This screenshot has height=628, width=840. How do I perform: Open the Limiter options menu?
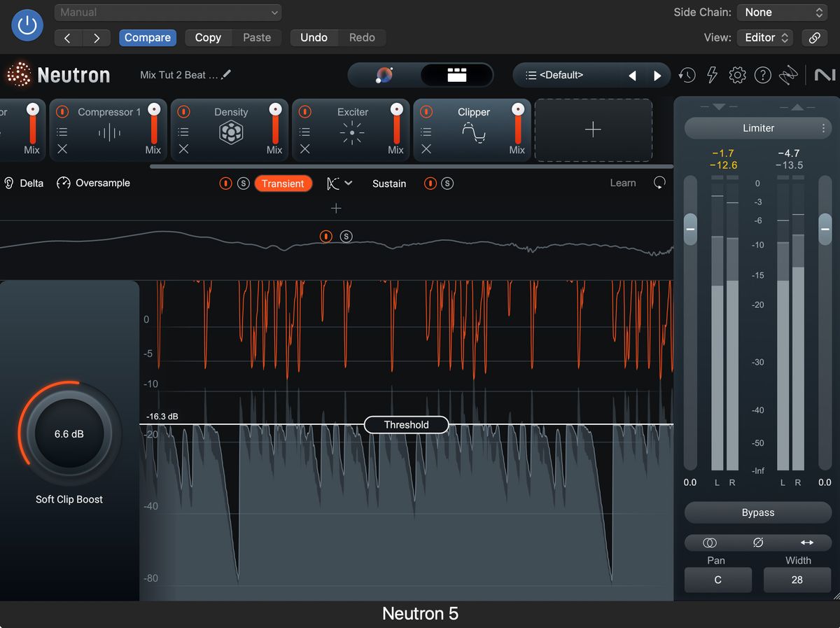coord(822,128)
